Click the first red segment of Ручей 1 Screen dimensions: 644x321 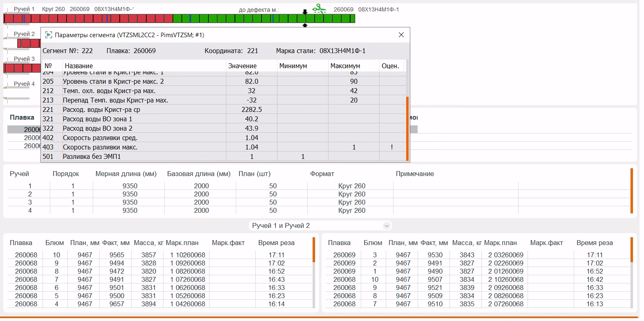pos(8,18)
